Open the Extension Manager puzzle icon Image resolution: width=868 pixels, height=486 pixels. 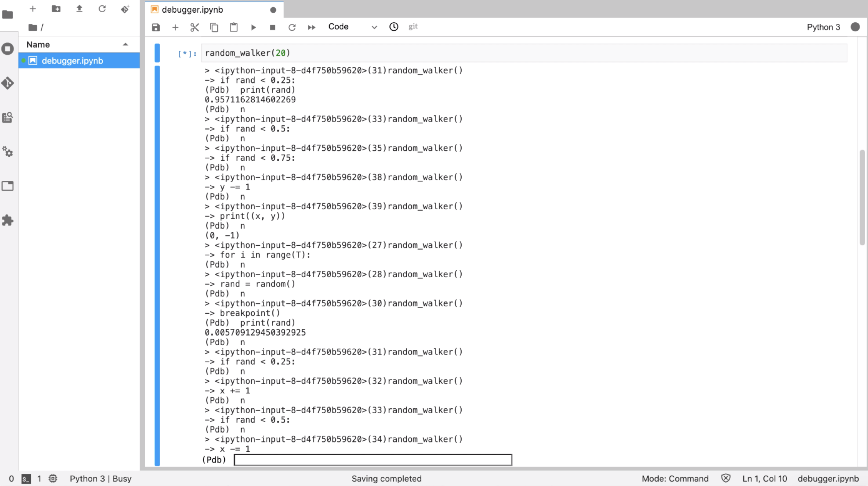coord(8,220)
